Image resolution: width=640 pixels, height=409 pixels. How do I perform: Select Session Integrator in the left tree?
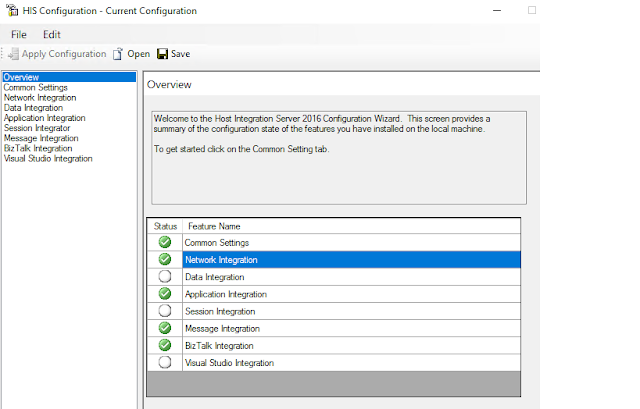point(37,128)
